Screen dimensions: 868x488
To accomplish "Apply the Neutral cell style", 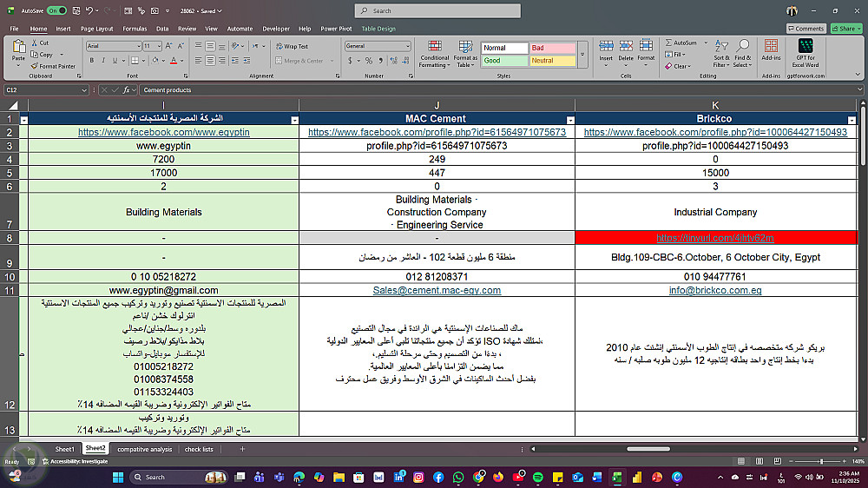I will 552,61.
